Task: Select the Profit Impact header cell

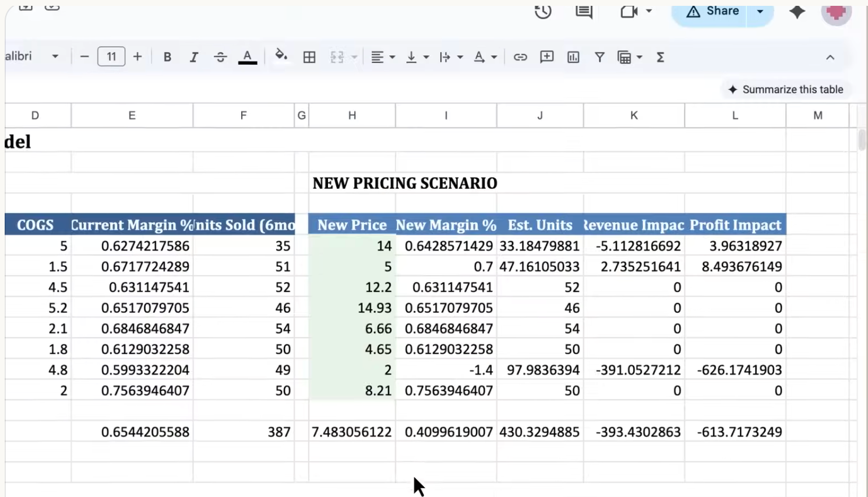Action: pos(735,225)
